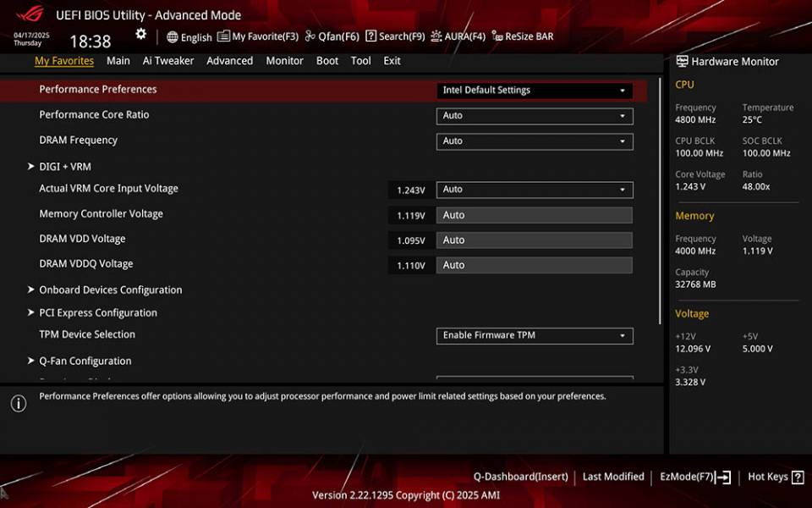Click the Performance Core Ratio label

(x=94, y=114)
